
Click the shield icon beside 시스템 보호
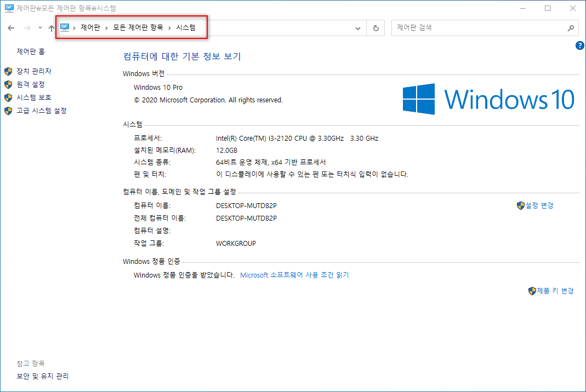tap(8, 98)
